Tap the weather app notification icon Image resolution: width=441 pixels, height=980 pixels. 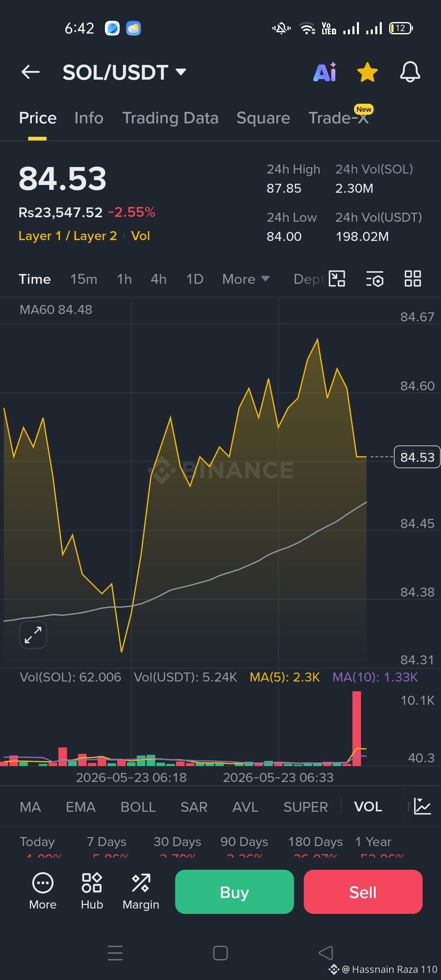tap(134, 28)
